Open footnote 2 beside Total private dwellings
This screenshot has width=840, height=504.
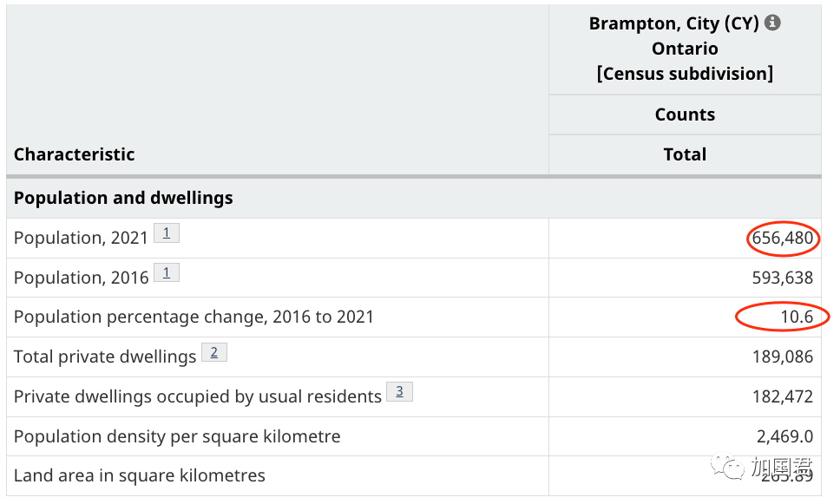tap(214, 351)
